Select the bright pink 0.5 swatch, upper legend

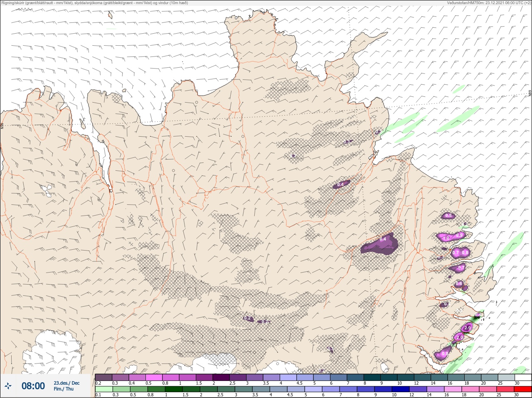point(154,377)
